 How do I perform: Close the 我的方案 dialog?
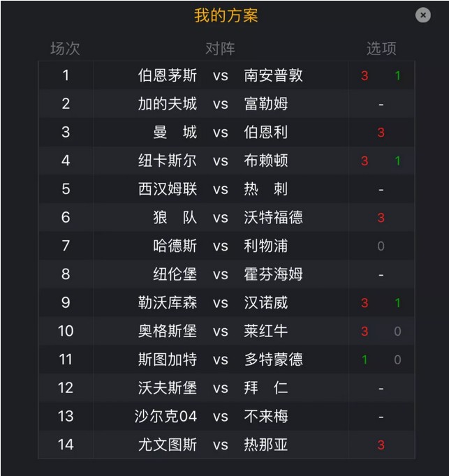[x=423, y=15]
